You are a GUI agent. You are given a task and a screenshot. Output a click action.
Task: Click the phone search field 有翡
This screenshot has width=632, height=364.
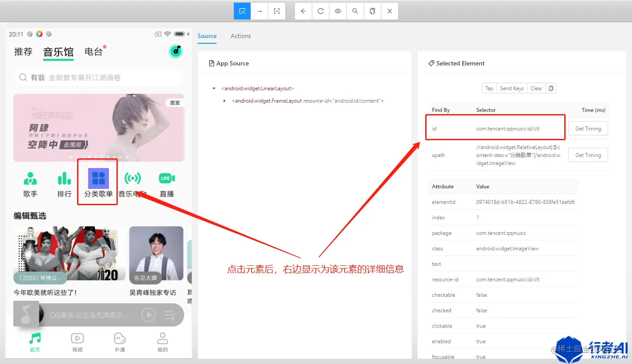[98, 77]
